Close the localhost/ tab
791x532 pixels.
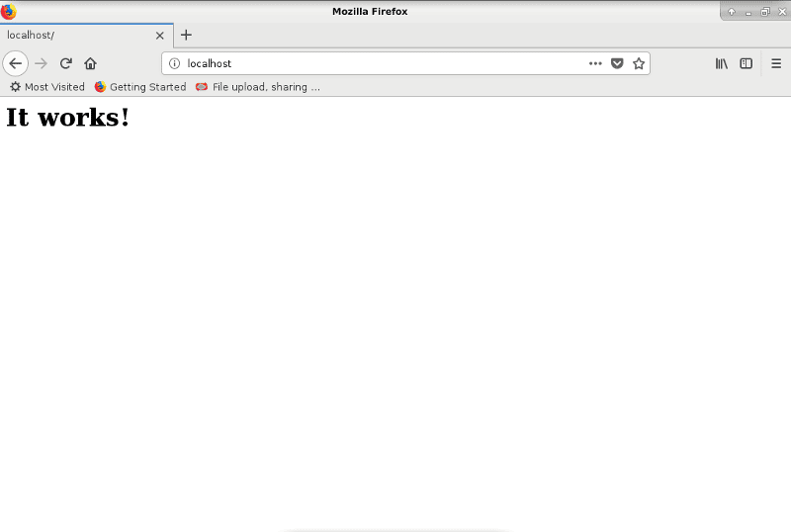[x=160, y=36]
